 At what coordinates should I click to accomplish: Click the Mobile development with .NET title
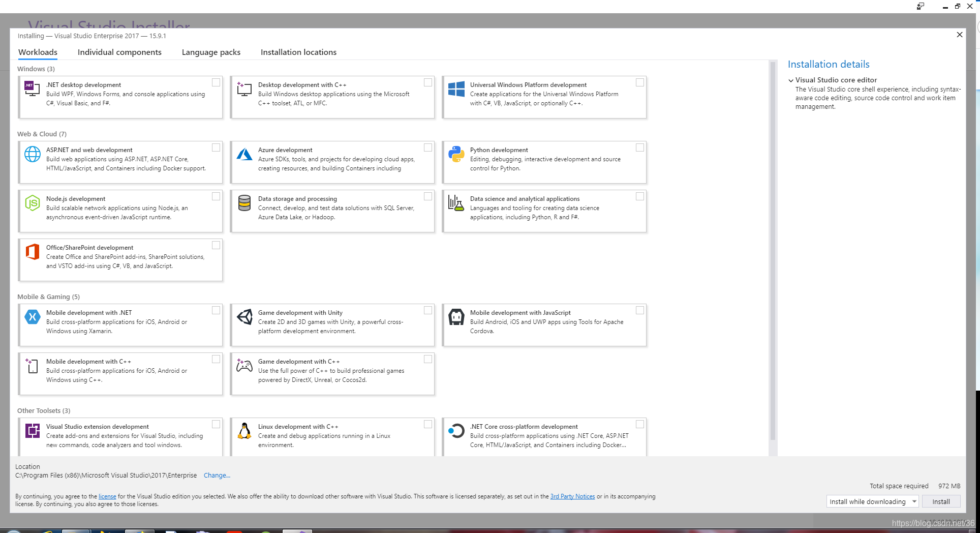pos(89,313)
